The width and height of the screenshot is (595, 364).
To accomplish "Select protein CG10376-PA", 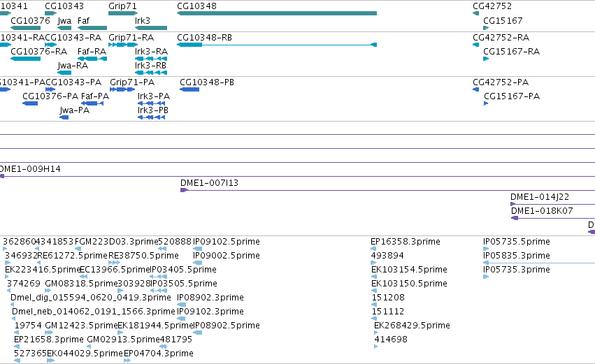I will pos(50,96).
